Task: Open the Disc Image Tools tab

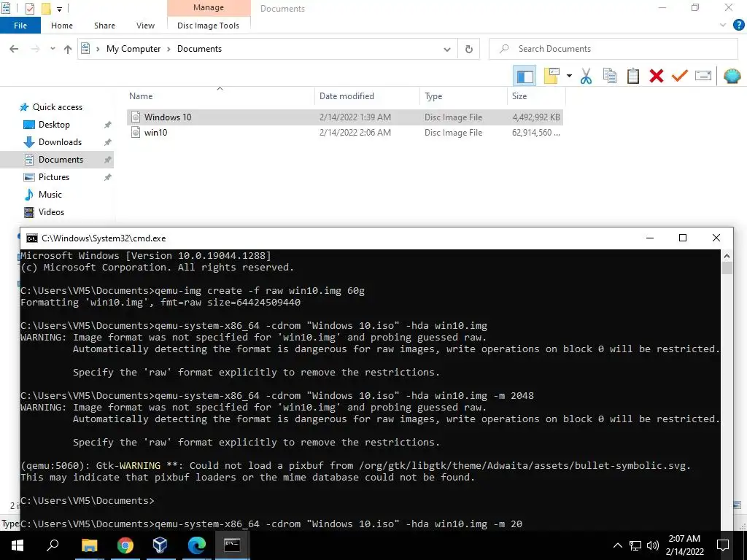Action: 208,26
